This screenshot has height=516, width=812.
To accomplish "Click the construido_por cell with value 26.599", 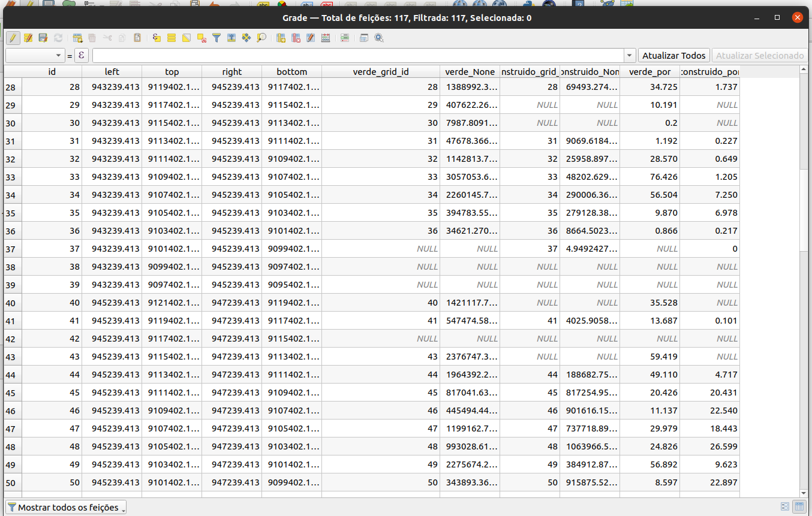I will [x=710, y=446].
